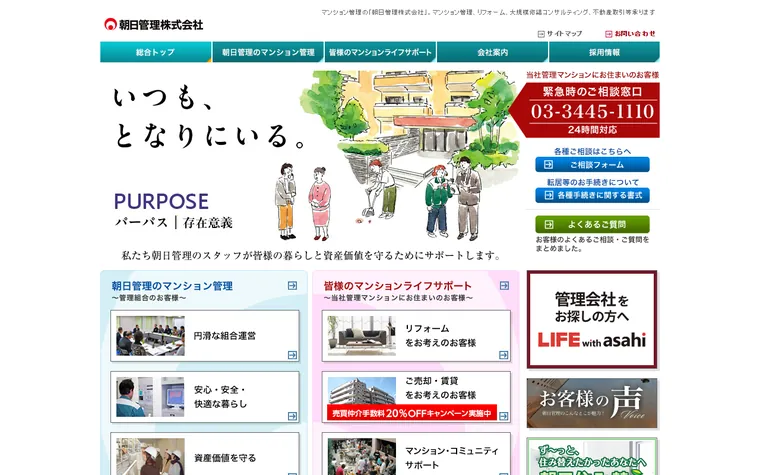Click arrow icon on 各種手続きに関する書式 button
Viewport: 760px width, 475px height.
tap(548, 195)
